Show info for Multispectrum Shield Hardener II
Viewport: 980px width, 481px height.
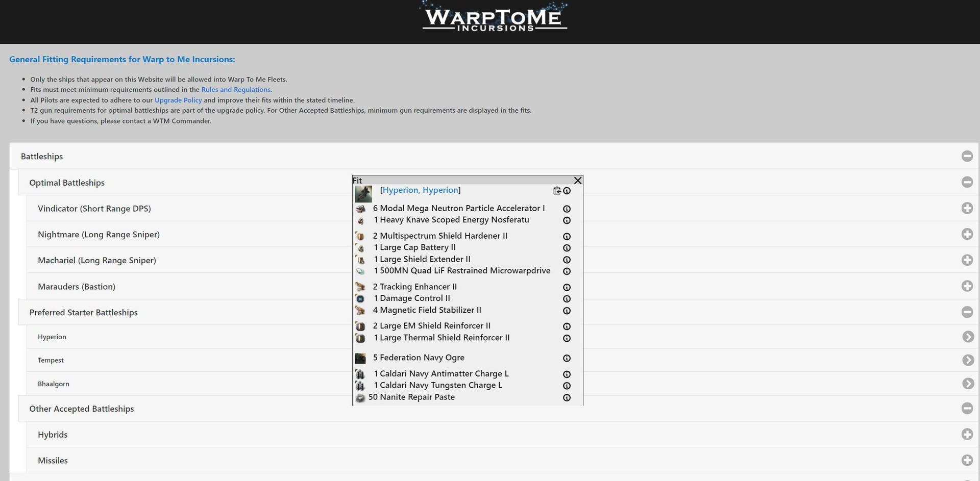(x=567, y=236)
